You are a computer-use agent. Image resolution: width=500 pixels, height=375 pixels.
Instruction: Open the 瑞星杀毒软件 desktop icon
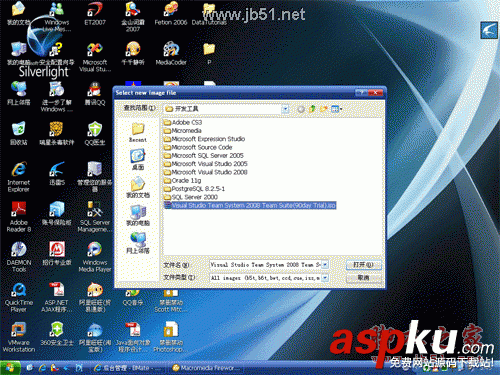point(57,133)
